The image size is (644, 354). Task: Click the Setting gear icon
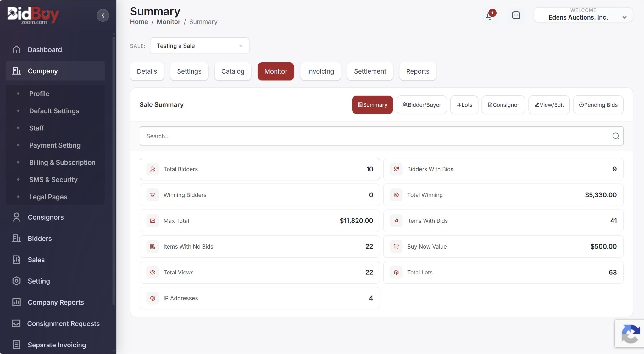click(x=16, y=281)
